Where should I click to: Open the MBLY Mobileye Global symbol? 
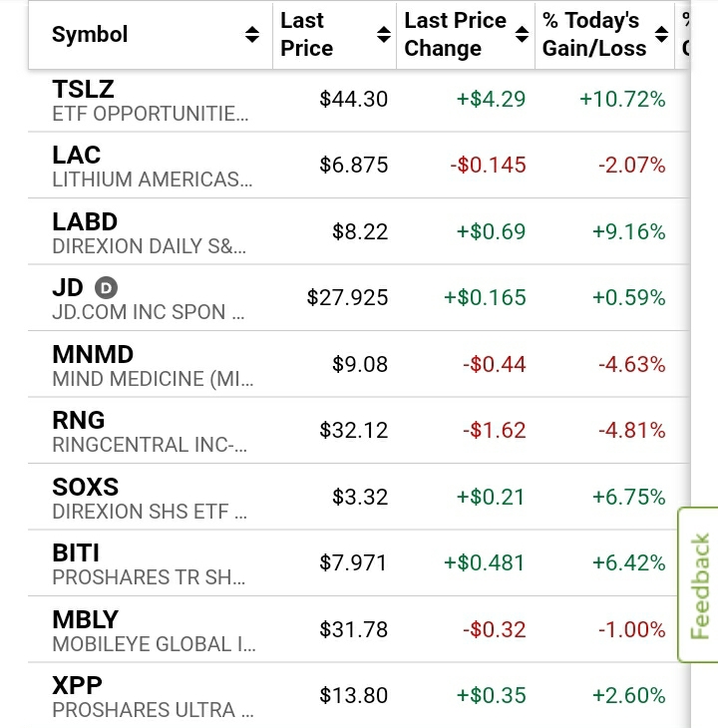[x=85, y=619]
